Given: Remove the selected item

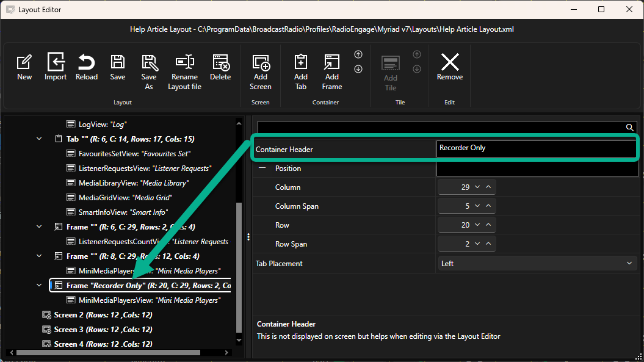Looking at the screenshot, I should [450, 67].
